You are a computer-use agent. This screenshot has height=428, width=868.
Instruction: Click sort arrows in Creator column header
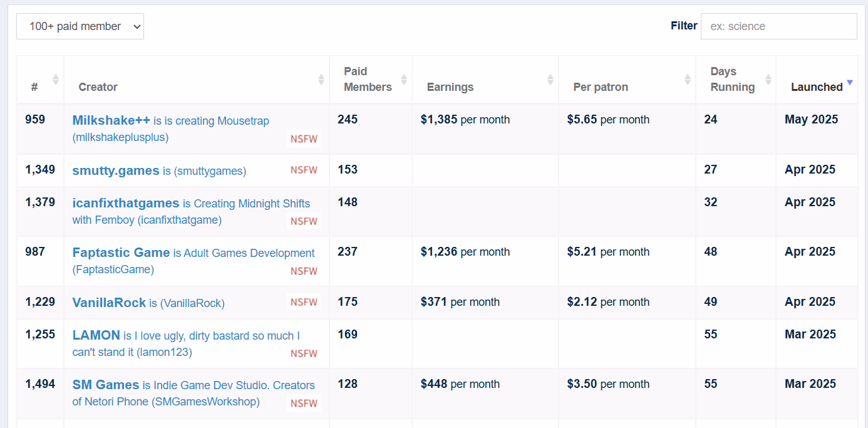(x=321, y=80)
